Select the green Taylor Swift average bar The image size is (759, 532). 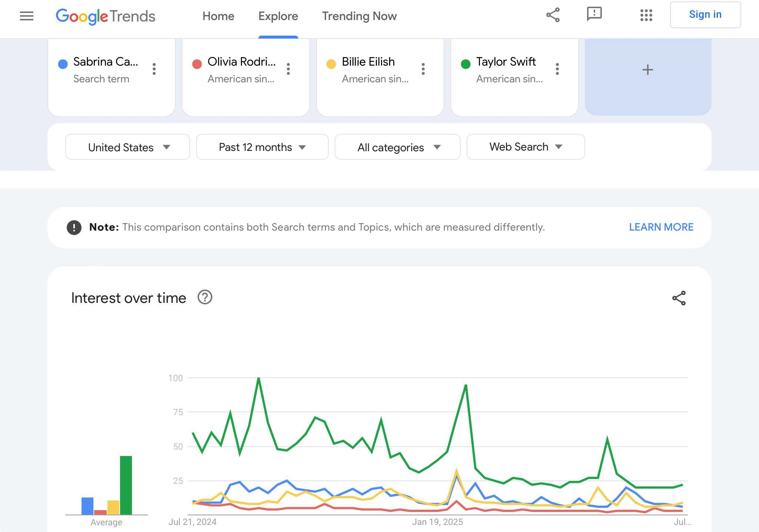coord(126,485)
